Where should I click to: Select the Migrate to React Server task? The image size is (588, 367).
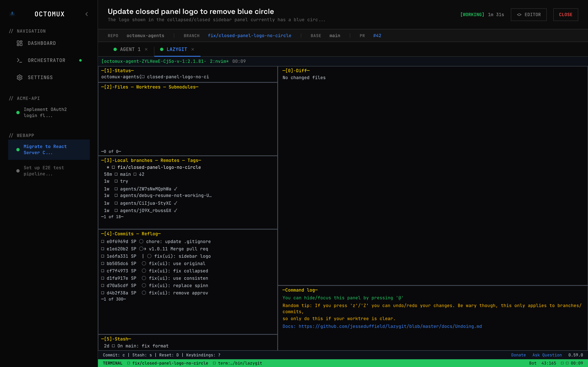[45, 149]
